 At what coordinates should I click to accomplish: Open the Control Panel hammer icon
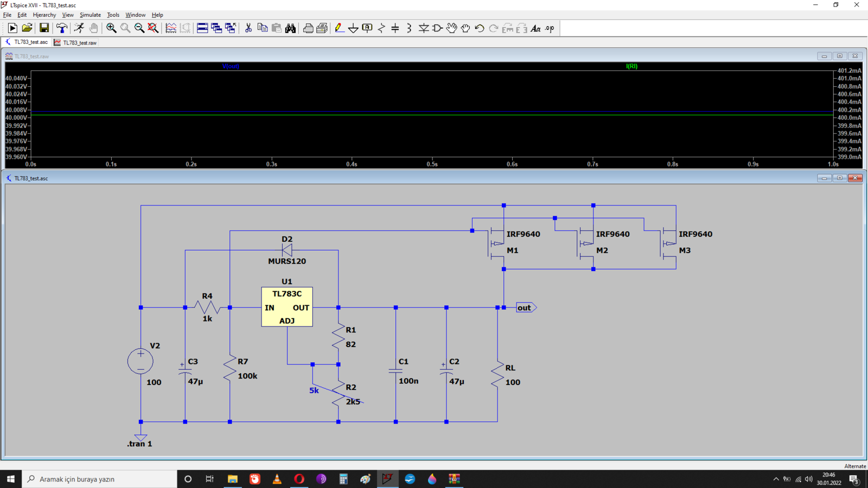click(62, 28)
